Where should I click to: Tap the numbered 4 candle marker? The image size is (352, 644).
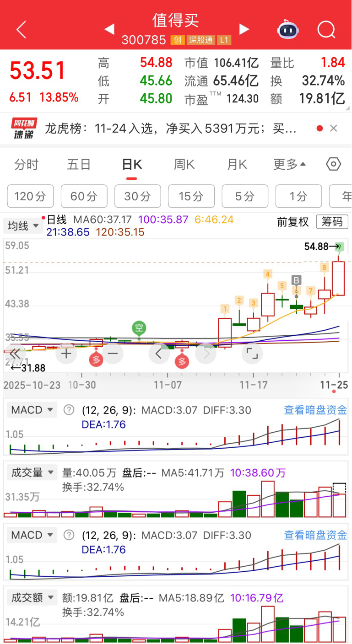coord(268,274)
